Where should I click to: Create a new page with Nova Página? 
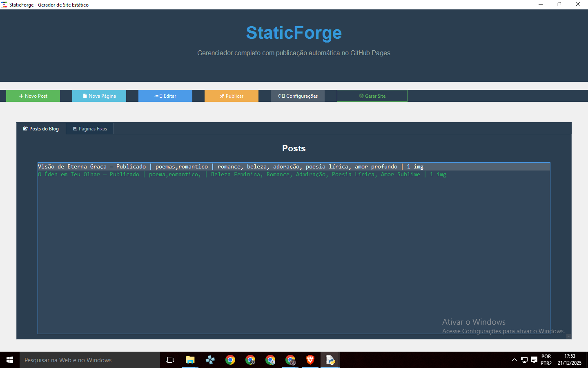99,96
